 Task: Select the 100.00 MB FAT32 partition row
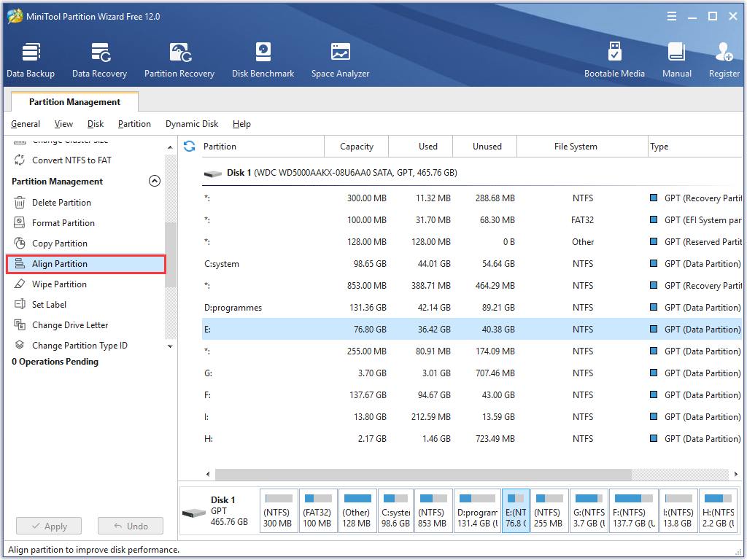pyautogui.click(x=472, y=220)
